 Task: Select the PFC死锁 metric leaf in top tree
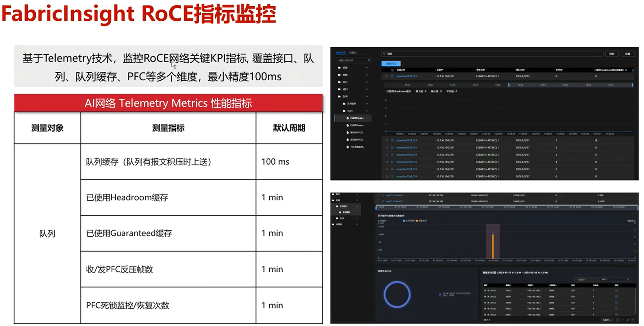(x=356, y=147)
